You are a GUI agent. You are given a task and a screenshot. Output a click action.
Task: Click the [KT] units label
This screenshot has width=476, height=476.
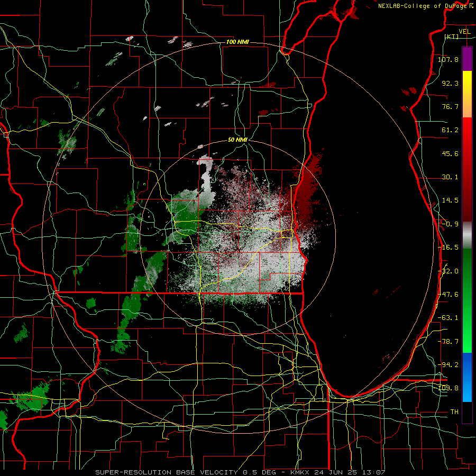[x=452, y=36]
